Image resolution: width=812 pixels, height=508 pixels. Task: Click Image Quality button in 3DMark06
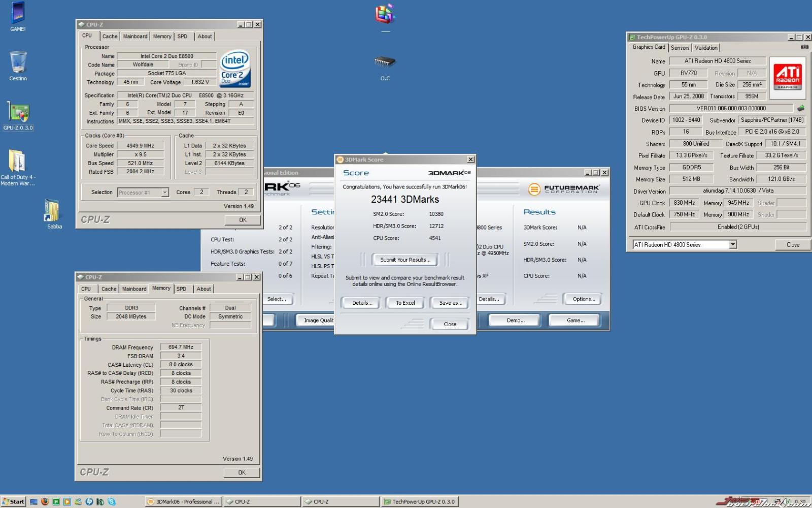315,321
